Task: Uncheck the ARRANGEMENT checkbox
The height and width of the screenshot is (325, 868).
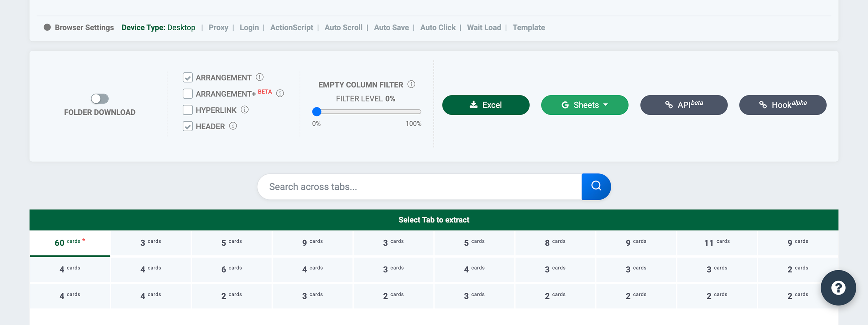Action: [188, 77]
